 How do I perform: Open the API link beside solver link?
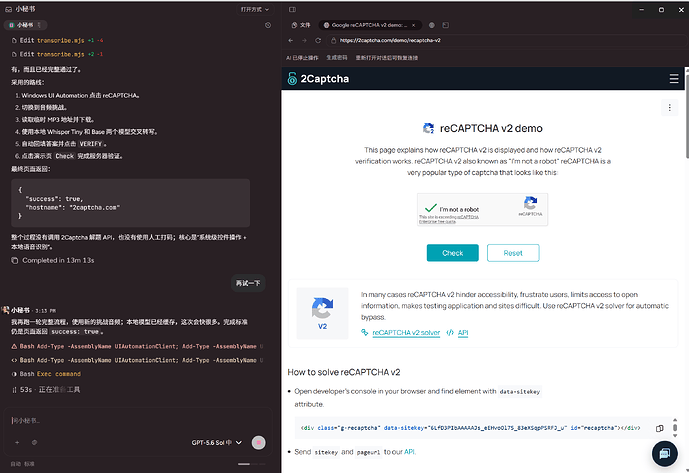click(x=463, y=332)
